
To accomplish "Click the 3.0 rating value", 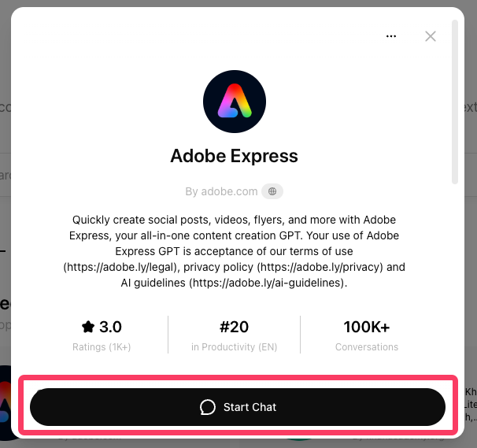I will click(x=110, y=327).
